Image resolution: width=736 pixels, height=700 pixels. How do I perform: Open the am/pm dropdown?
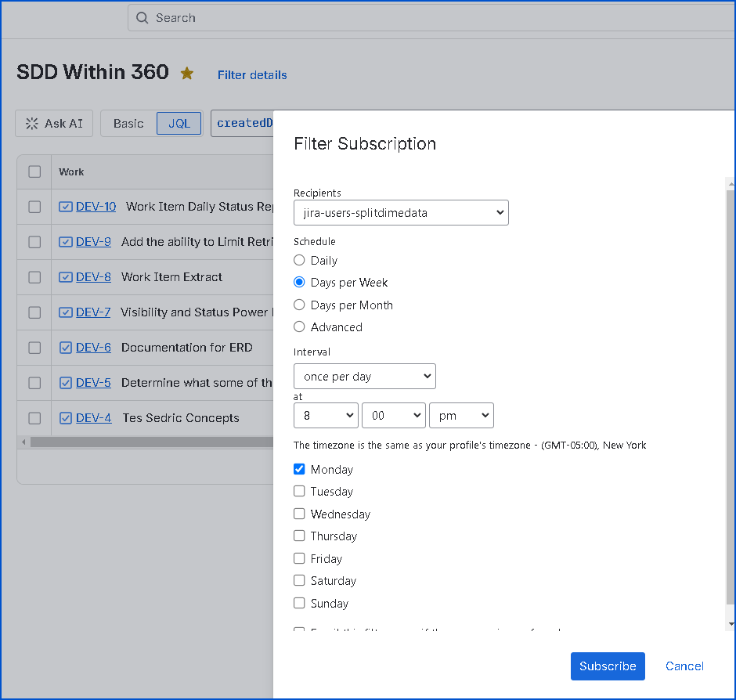click(x=461, y=416)
